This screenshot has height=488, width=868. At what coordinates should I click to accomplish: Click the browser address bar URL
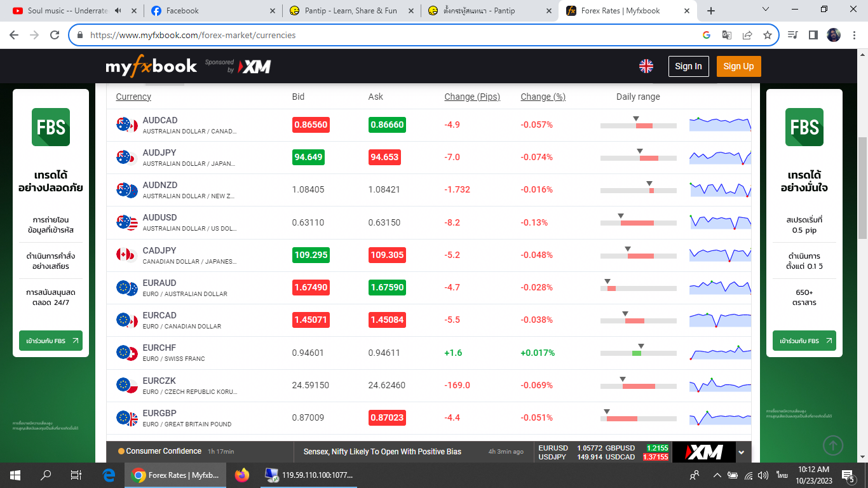tap(193, 35)
